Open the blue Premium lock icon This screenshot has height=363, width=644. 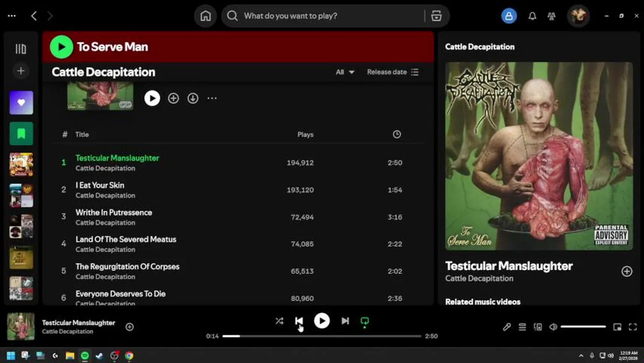coord(509,16)
